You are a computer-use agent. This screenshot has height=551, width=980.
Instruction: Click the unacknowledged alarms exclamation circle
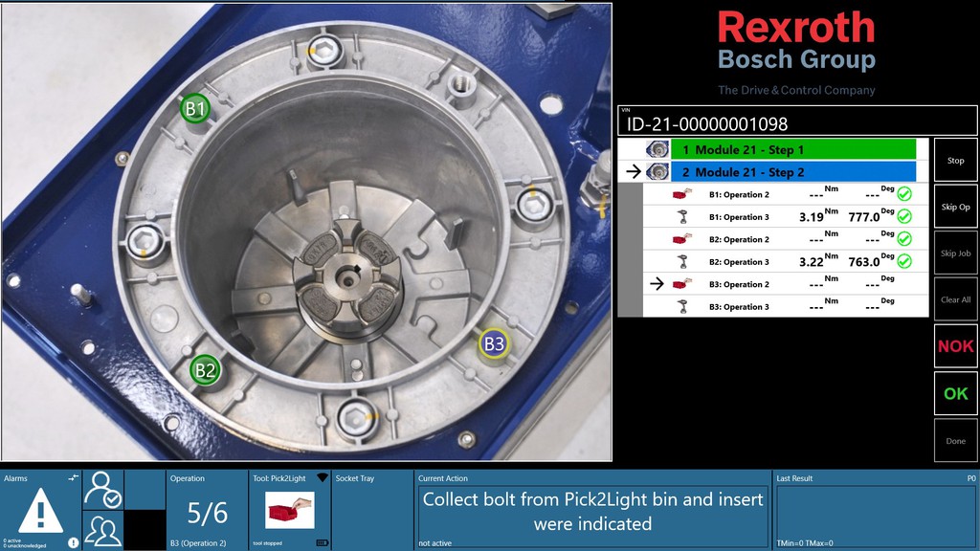click(73, 543)
